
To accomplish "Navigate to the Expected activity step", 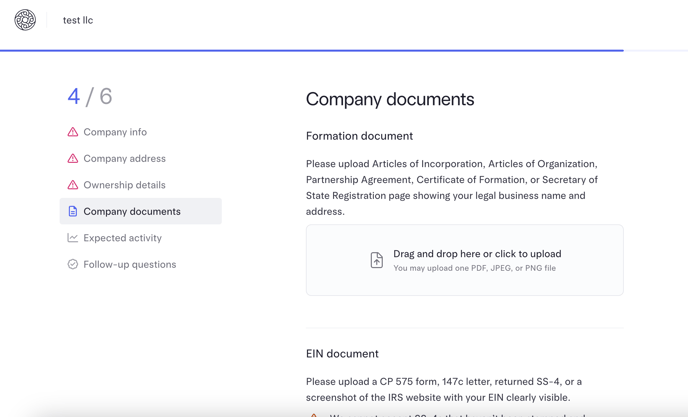I will 122,238.
